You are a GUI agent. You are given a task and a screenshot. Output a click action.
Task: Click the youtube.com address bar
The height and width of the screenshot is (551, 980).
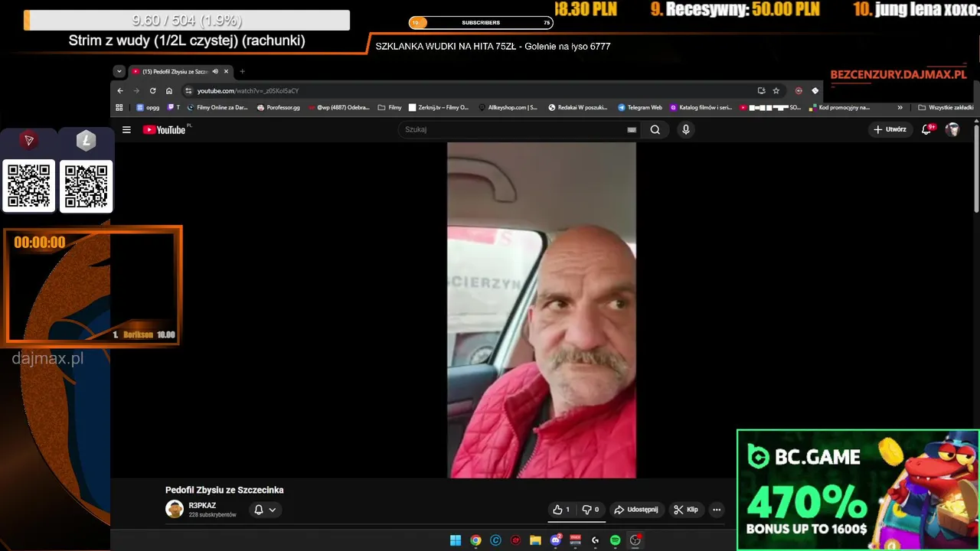tap(467, 90)
